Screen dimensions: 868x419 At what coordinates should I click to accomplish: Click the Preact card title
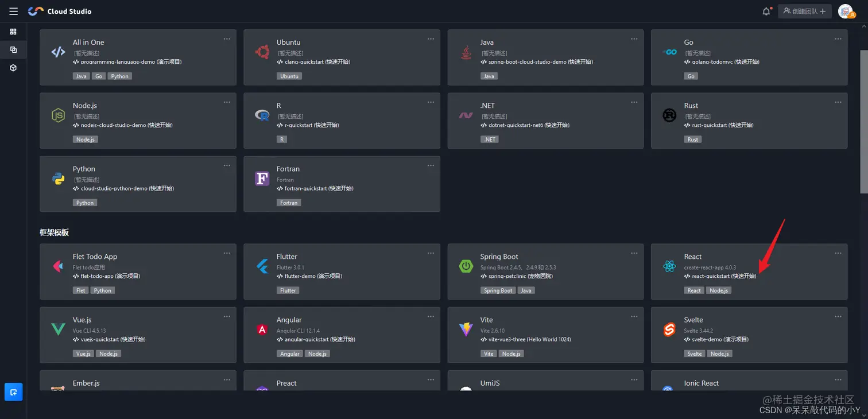pos(286,383)
